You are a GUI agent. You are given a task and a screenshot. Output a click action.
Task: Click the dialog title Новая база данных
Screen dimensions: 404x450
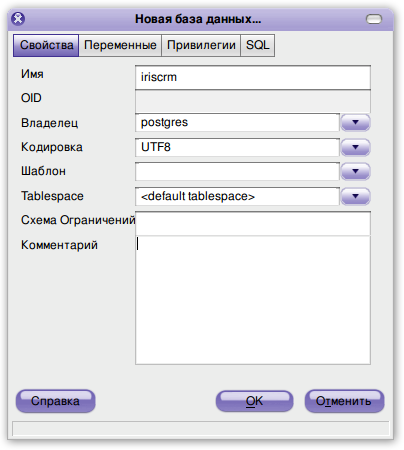tap(198, 19)
